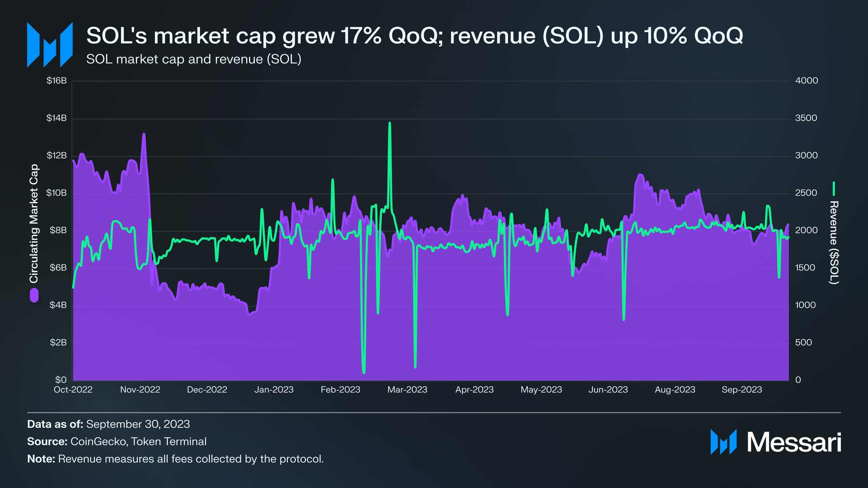868x488 pixels.
Task: Click the purple Circulating Market Cap legend swatch
Action: click(x=34, y=295)
